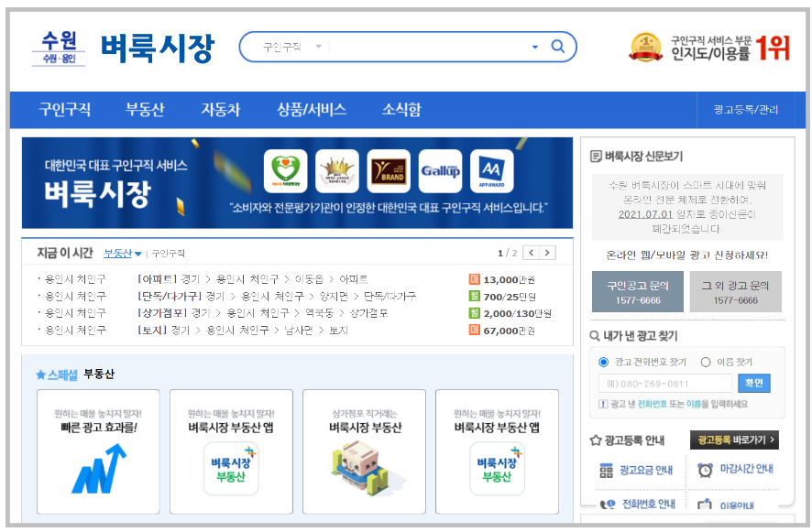Open the 구인구직 search category dropdown
Image resolution: width=812 pixels, height=532 pixels.
(292, 47)
